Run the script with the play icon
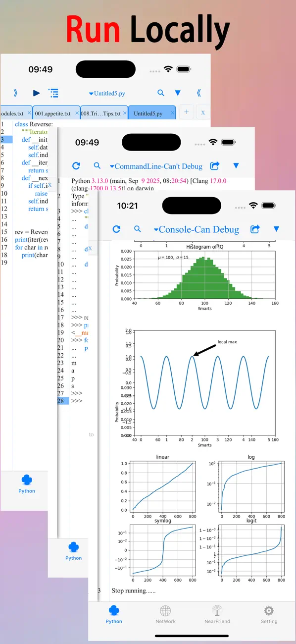Image resolution: width=296 pixels, height=644 pixels. [x=36, y=93]
